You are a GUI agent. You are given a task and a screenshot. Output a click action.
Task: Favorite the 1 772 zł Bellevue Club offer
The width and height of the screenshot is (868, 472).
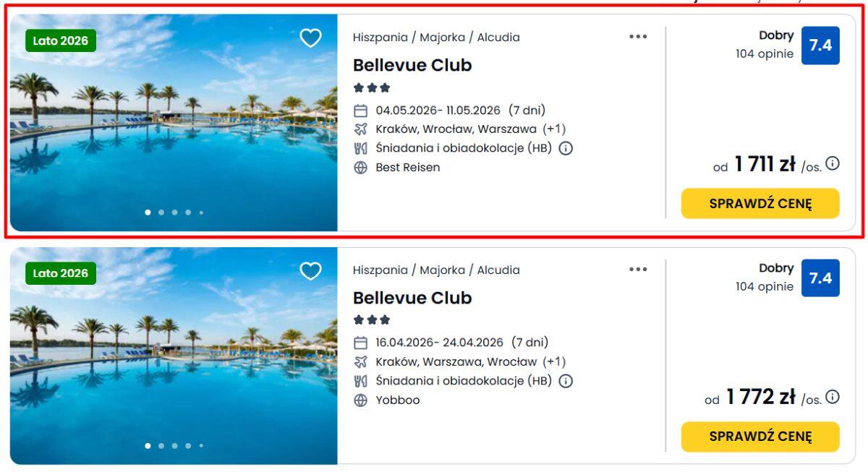(x=310, y=271)
